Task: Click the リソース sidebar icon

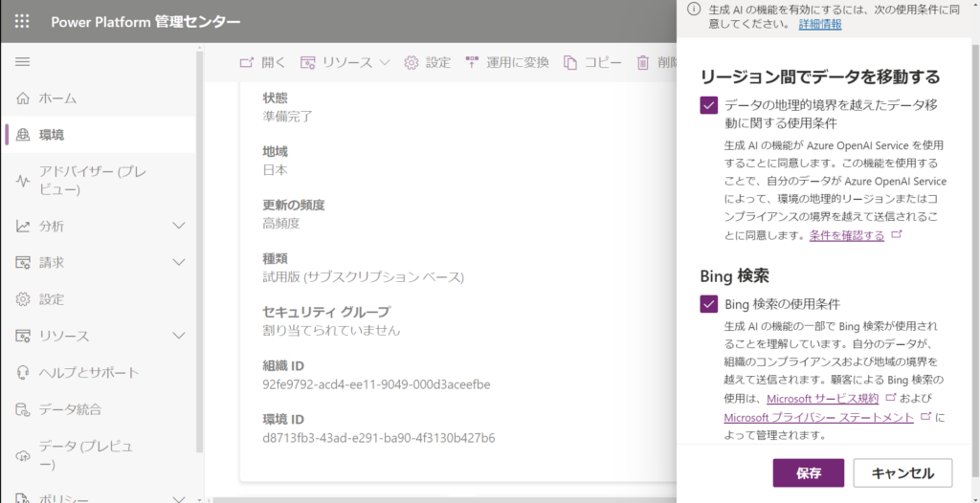Action: pyautogui.click(x=23, y=337)
